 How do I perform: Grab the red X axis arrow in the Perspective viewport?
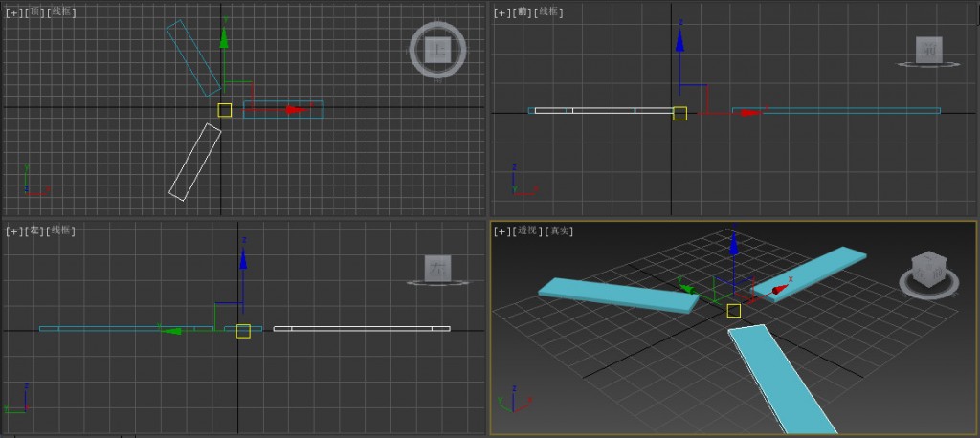[780, 289]
